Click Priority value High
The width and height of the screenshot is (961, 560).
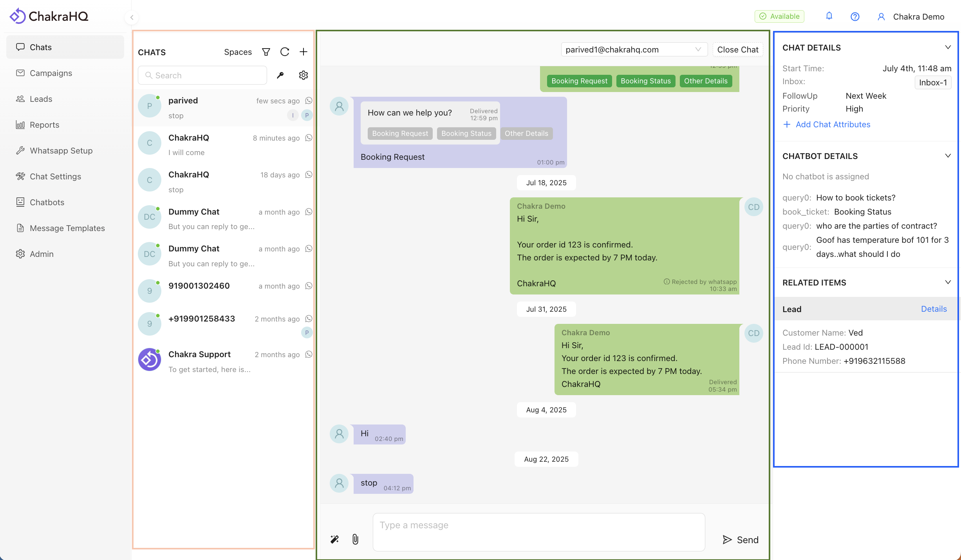point(854,109)
